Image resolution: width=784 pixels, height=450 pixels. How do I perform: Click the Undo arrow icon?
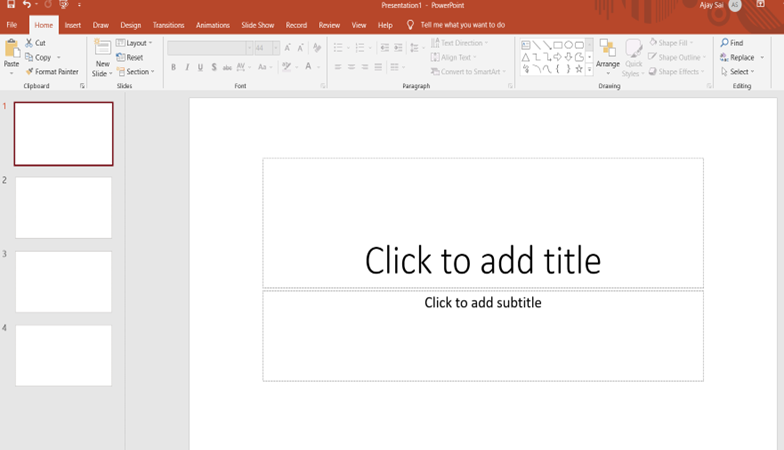coord(27,5)
